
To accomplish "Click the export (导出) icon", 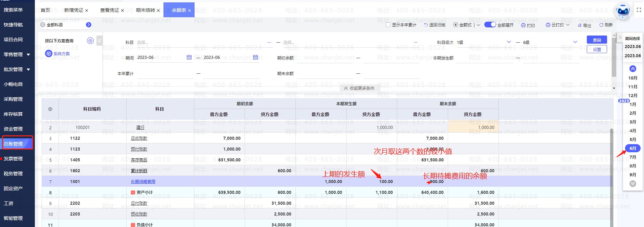I will pyautogui.click(x=580, y=25).
